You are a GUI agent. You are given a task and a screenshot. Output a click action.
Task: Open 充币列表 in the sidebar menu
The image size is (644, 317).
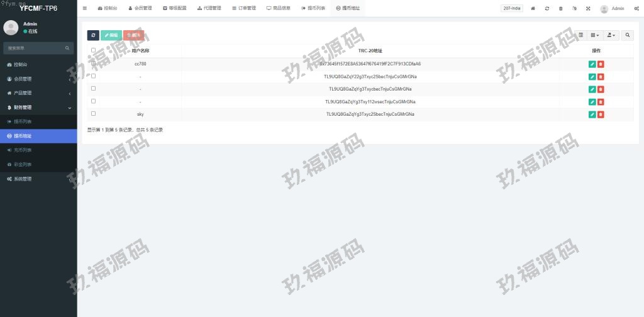[23, 150]
